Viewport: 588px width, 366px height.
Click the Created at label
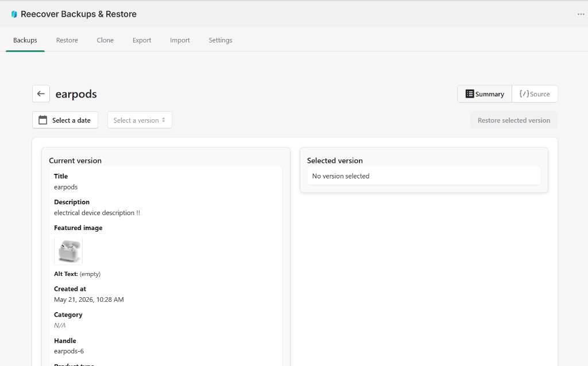69,289
